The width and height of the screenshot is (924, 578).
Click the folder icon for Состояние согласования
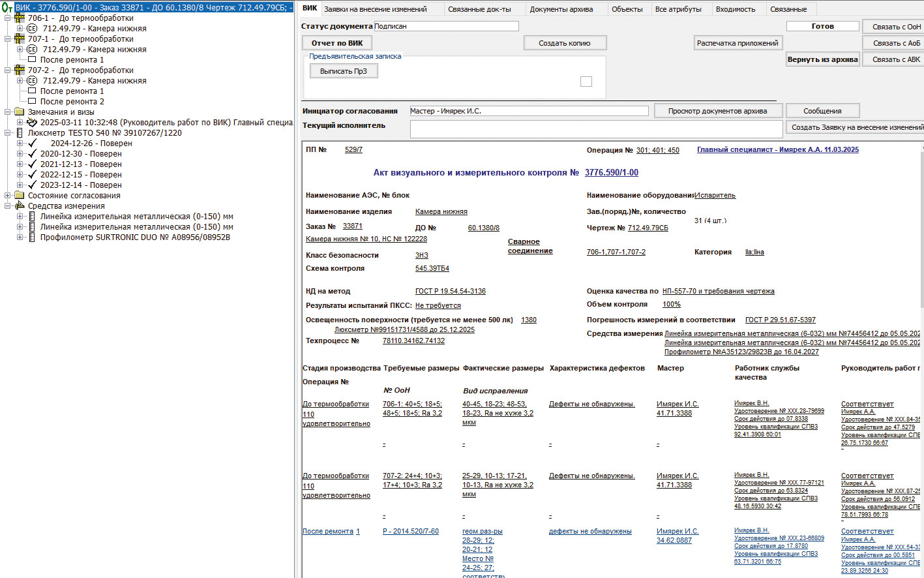[x=20, y=196]
